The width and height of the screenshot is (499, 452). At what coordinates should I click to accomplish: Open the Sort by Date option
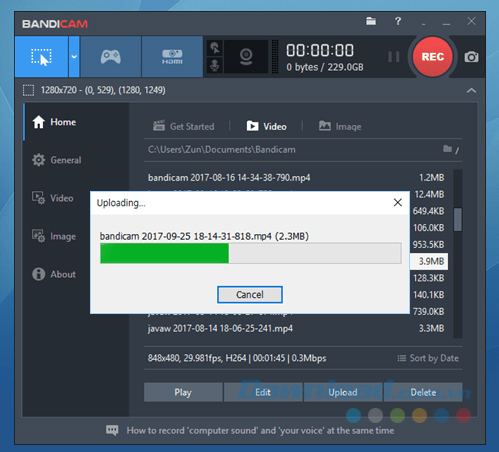click(x=428, y=358)
